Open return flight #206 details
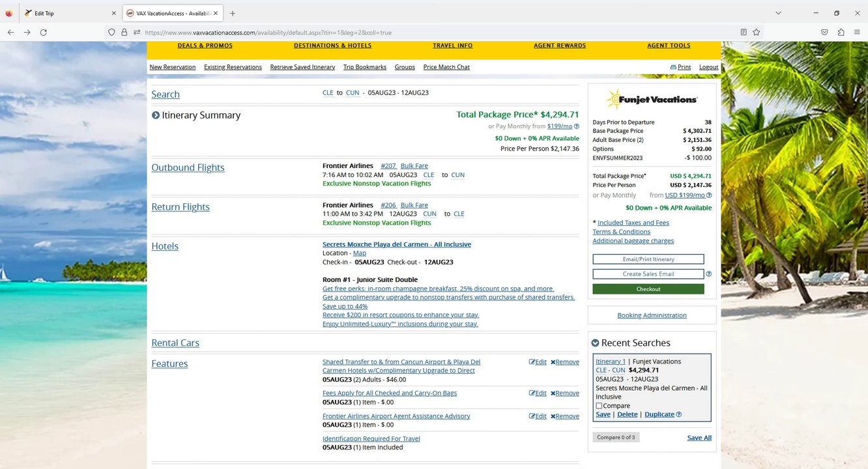The image size is (868, 469). coord(388,205)
